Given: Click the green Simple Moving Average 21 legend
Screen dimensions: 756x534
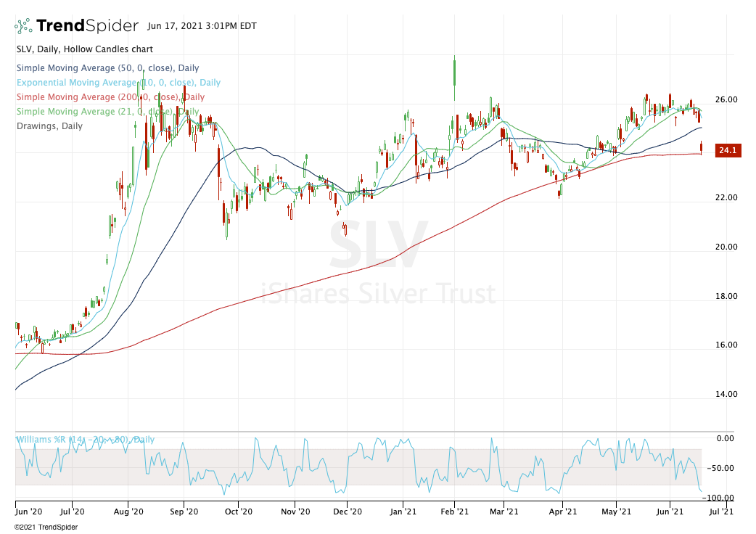Looking at the screenshot, I should coord(107,112).
